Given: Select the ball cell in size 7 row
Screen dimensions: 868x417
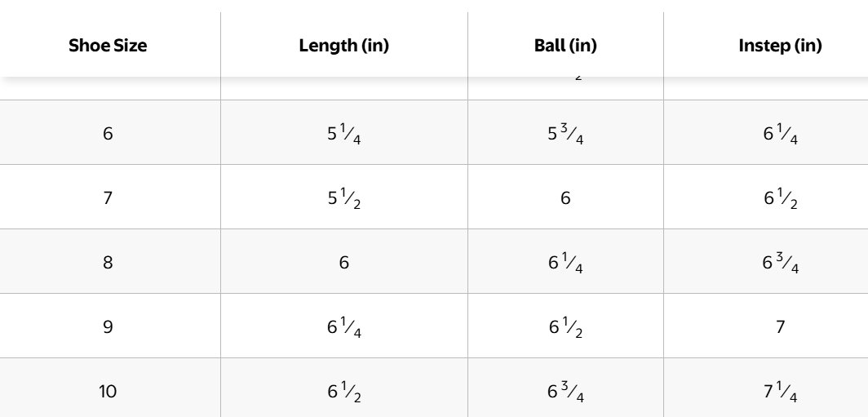Looking at the screenshot, I should [565, 197].
